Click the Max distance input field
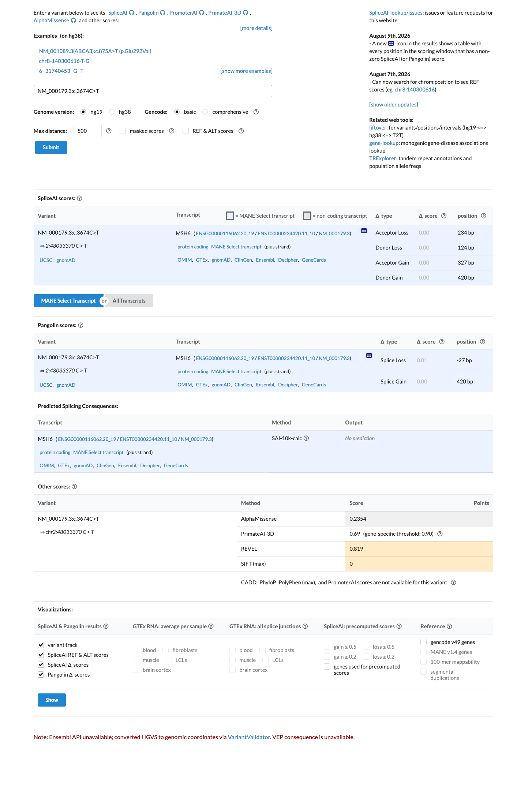Viewport: 532px width, 805px height. click(x=87, y=131)
